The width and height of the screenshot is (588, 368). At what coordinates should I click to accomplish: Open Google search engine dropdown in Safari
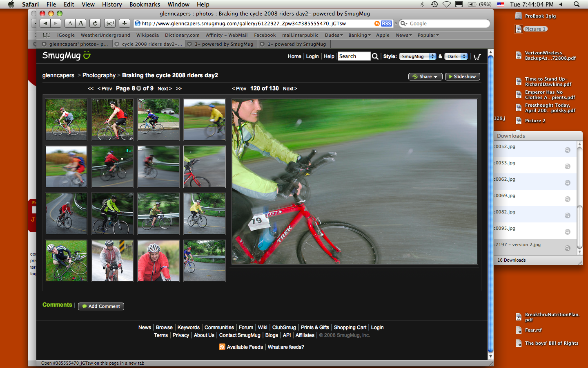(x=404, y=24)
